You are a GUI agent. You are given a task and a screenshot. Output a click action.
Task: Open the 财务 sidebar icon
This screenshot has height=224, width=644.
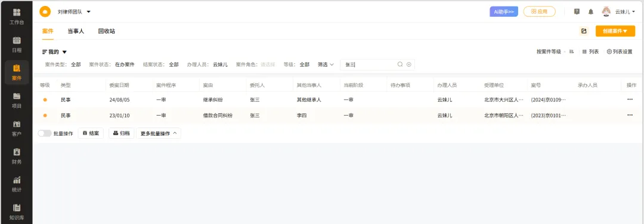[17, 152]
